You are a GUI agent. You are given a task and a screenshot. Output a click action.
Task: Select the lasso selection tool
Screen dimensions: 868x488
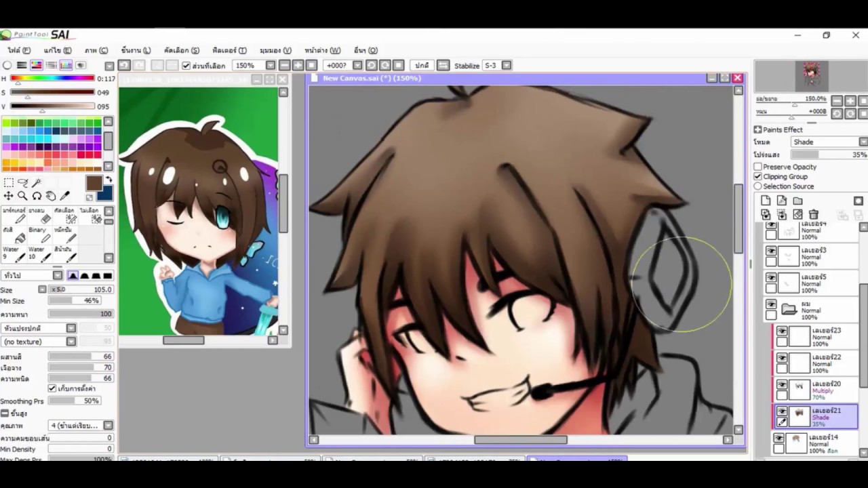point(22,182)
